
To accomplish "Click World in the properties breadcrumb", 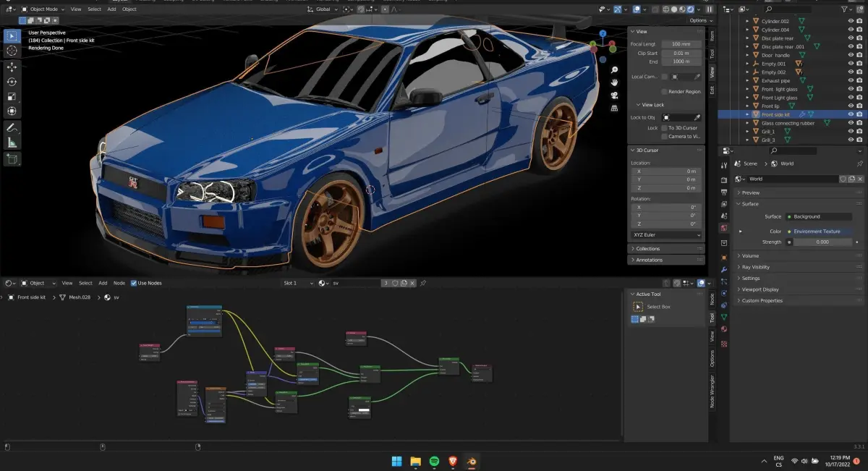I will 787,164.
